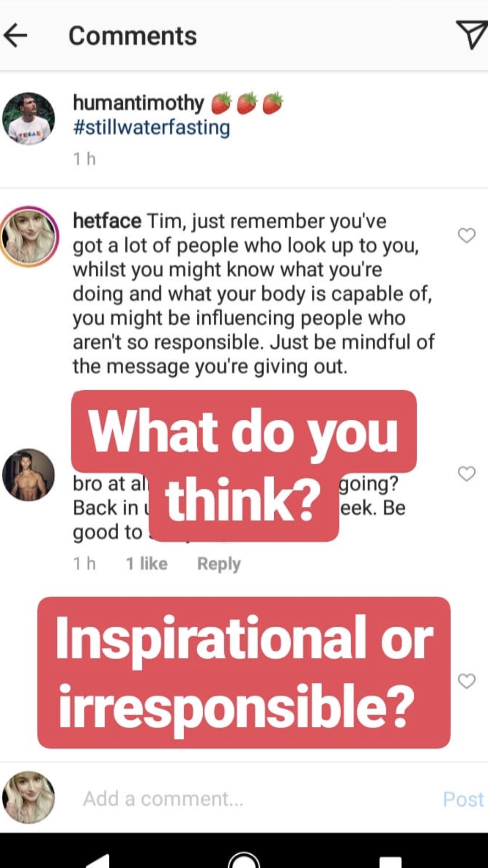Screen dimensions: 488x868
Task: Tap the paper plane send icon
Action: coord(471,35)
